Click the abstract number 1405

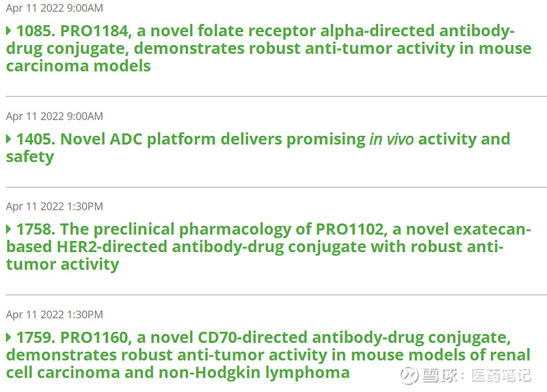tap(36, 139)
